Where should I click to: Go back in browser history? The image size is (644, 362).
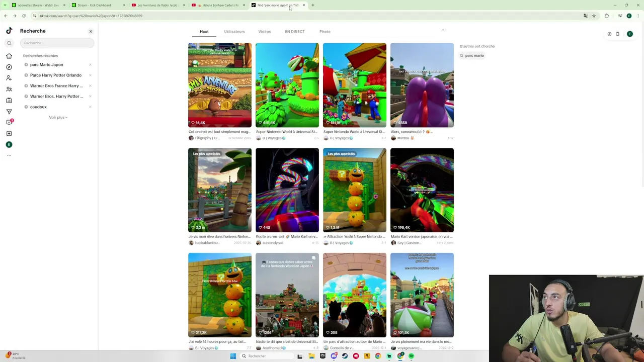6,16
